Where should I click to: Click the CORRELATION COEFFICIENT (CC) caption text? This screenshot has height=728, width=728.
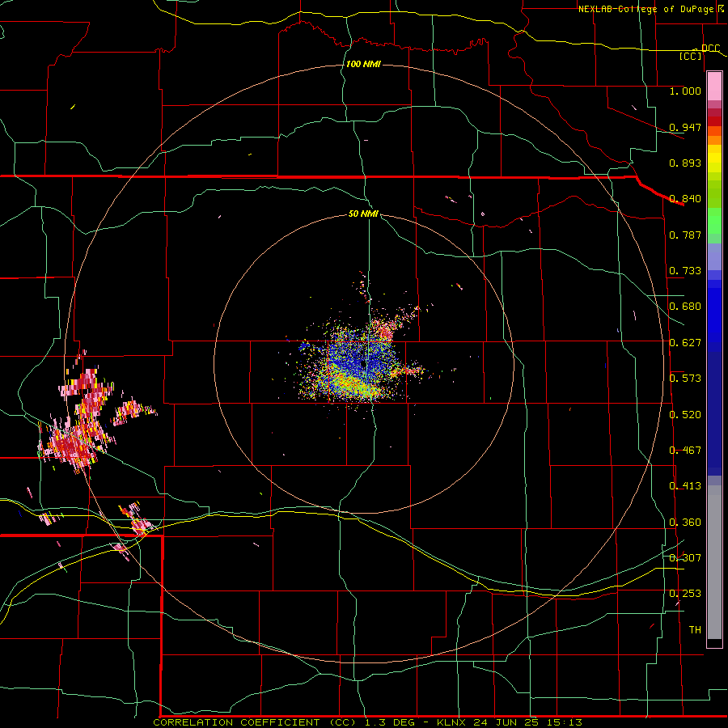255,722
